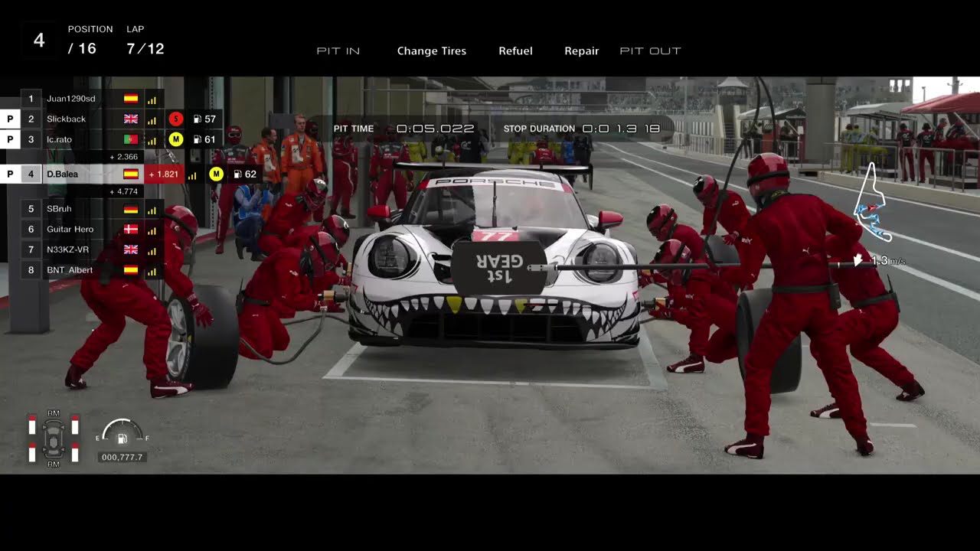Click the UK flag next to Slickback
This screenshot has width=980, height=551.
(131, 119)
